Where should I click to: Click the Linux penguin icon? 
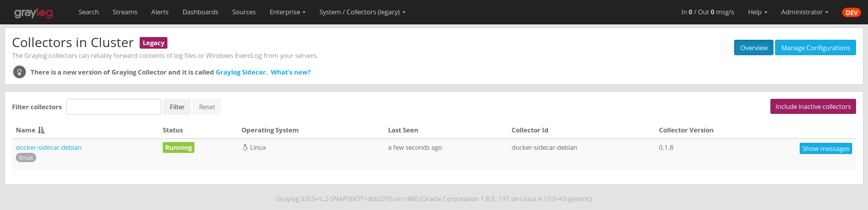[245, 147]
